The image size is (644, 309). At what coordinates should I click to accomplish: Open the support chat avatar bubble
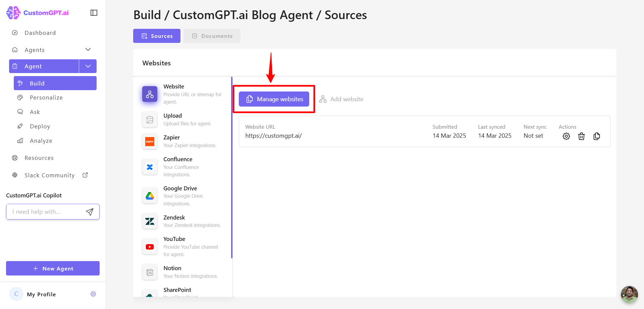pos(629,294)
